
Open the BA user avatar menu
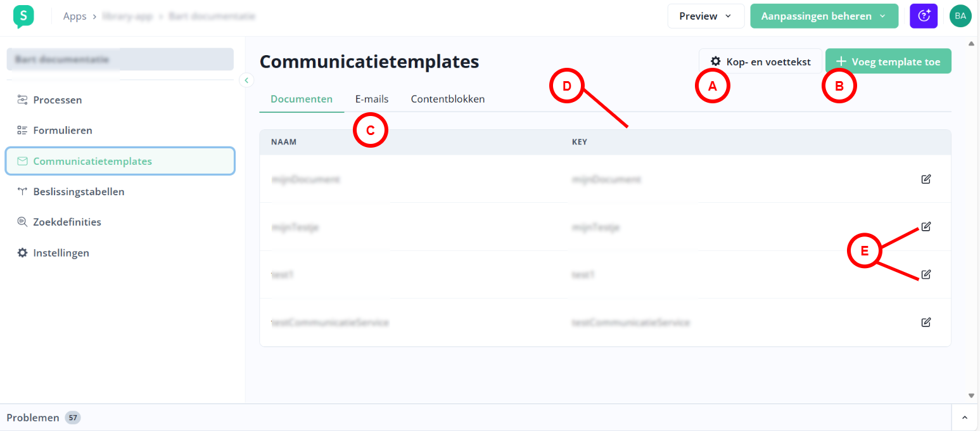click(960, 16)
